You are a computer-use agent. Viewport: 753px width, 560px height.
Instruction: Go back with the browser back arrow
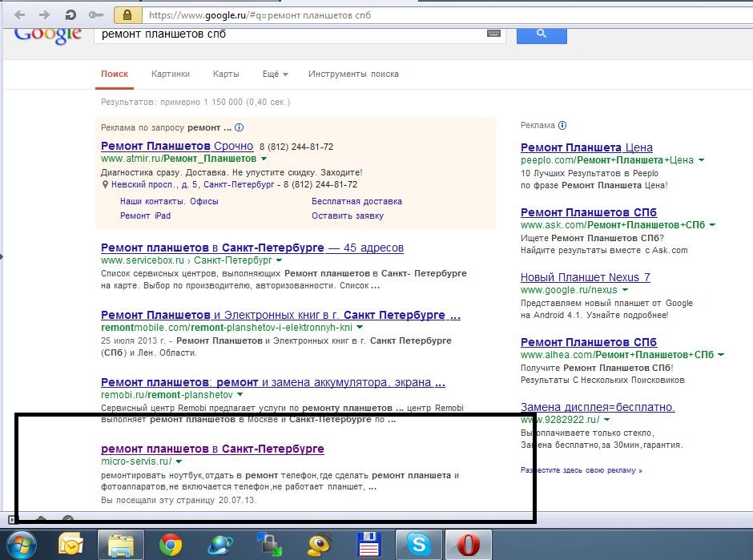pos(20,15)
